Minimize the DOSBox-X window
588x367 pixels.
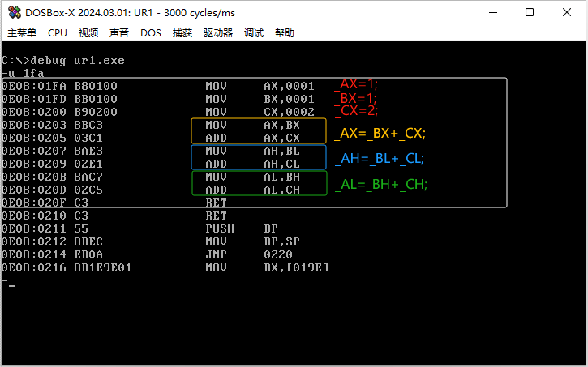(x=493, y=12)
